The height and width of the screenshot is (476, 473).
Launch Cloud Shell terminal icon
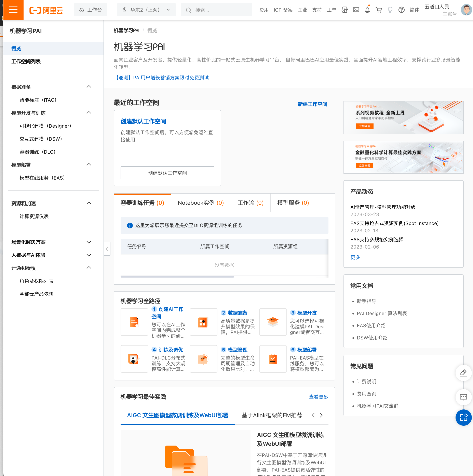pos(356,10)
